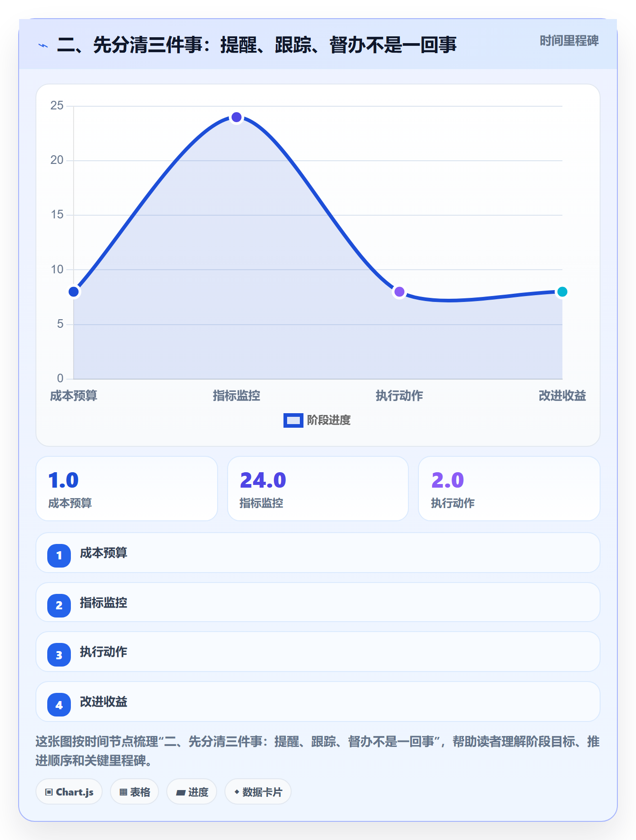
Task: Click the description paragraph starting 这张图按时间节点
Action: [x=318, y=751]
